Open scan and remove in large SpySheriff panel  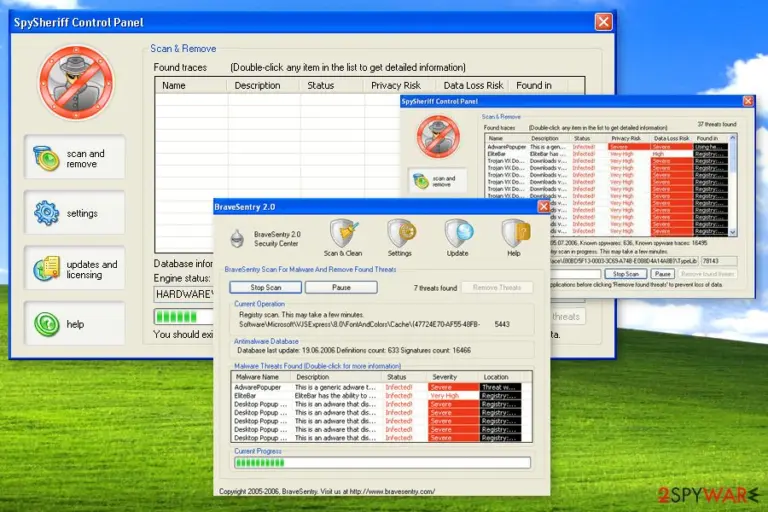[74, 158]
